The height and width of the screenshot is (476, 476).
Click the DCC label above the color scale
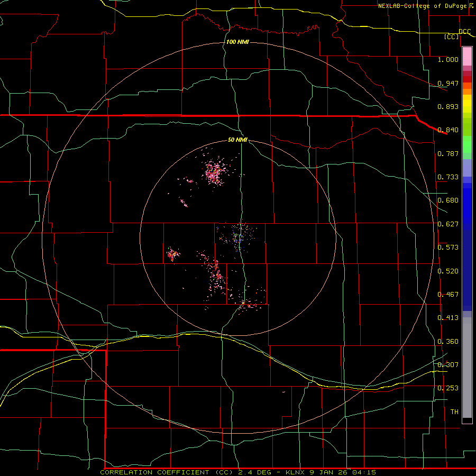465,32
